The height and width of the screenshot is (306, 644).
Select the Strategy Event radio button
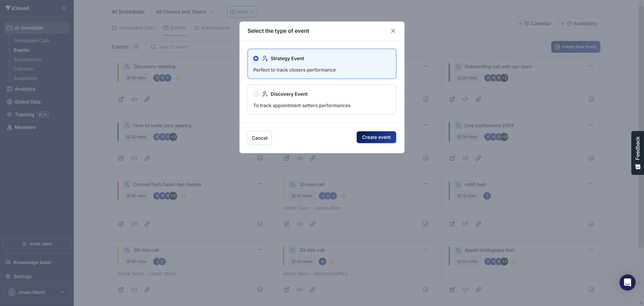[256, 58]
